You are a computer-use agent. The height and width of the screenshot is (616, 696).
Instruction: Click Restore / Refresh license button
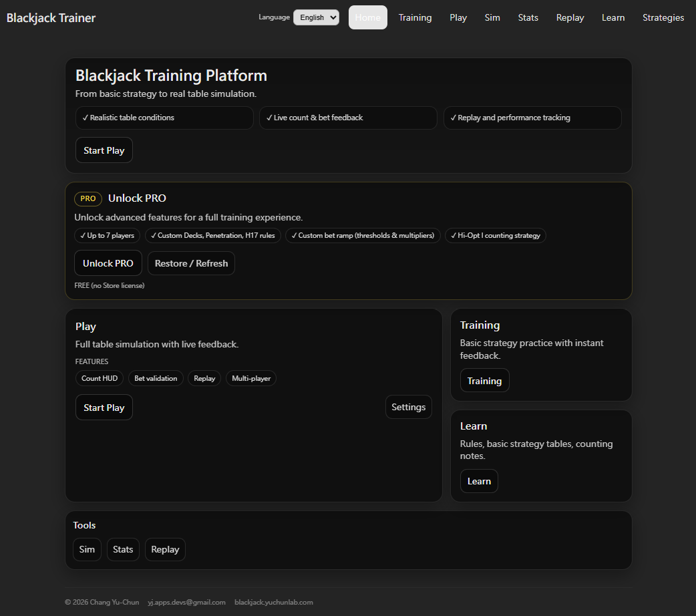191,263
